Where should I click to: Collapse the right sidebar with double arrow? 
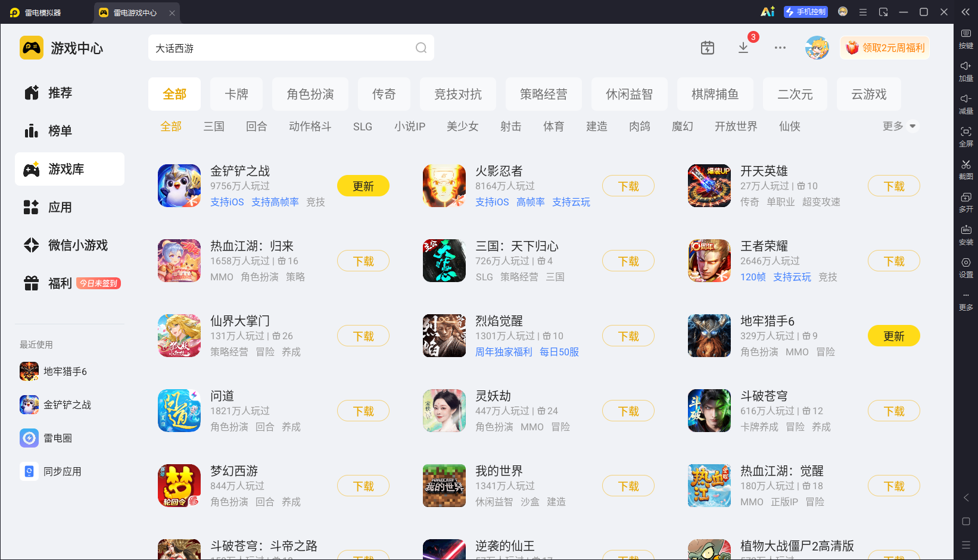pyautogui.click(x=965, y=12)
